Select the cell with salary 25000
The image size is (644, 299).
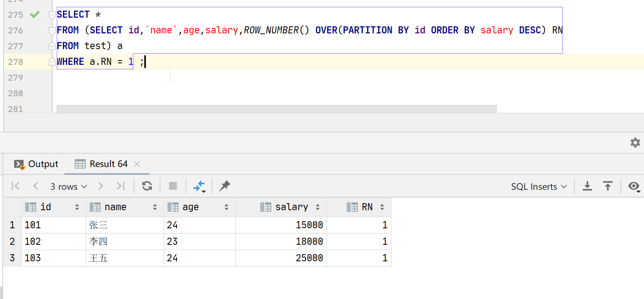pyautogui.click(x=281, y=258)
